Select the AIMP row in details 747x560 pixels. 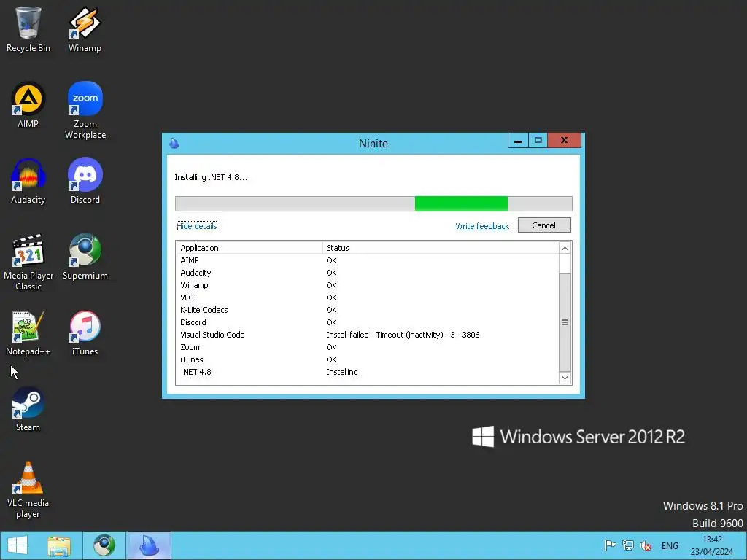point(367,260)
